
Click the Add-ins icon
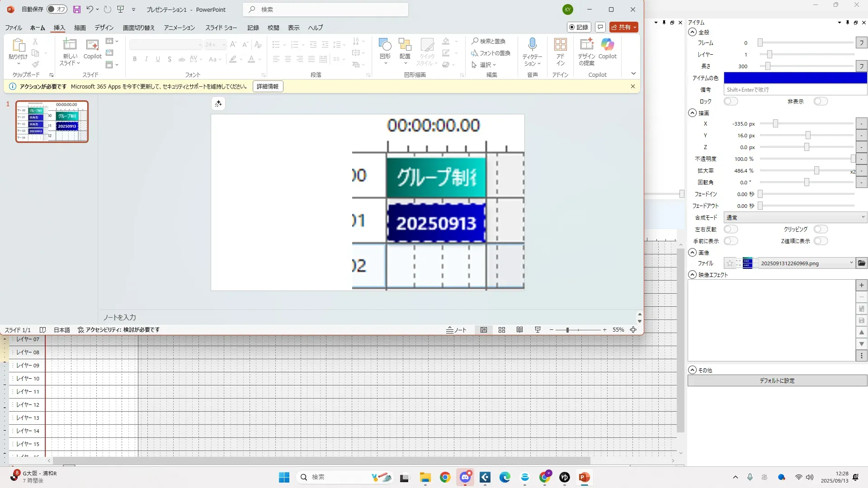[x=560, y=45]
